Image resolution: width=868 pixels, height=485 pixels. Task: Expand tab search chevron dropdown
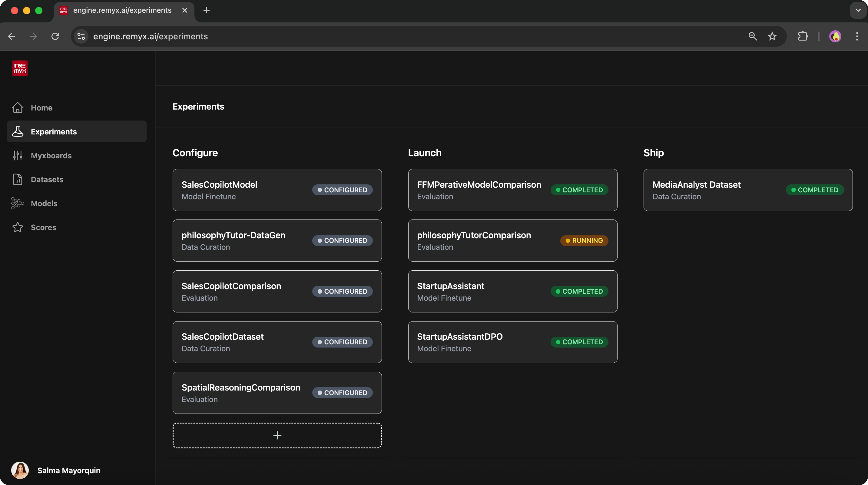tap(858, 10)
